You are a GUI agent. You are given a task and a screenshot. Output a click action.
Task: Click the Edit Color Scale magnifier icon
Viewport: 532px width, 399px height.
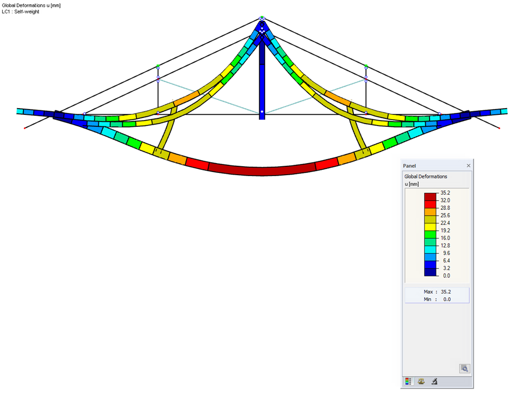click(464, 368)
